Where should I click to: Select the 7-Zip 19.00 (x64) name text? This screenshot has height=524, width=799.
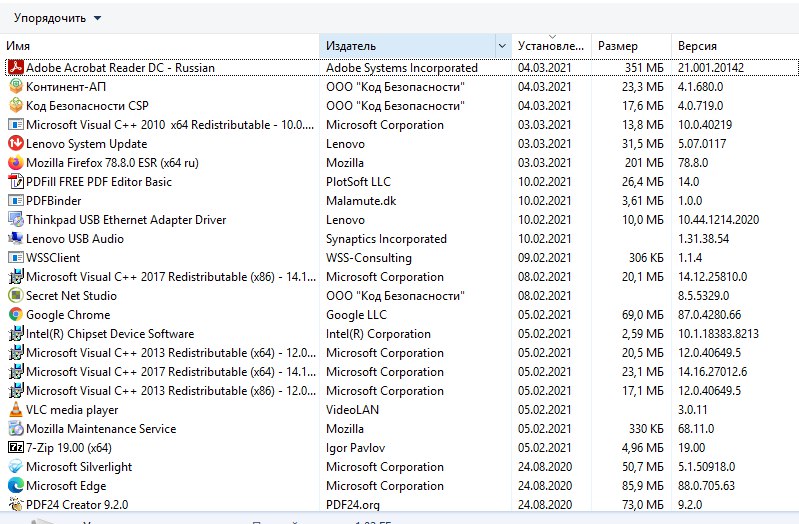pos(69,448)
